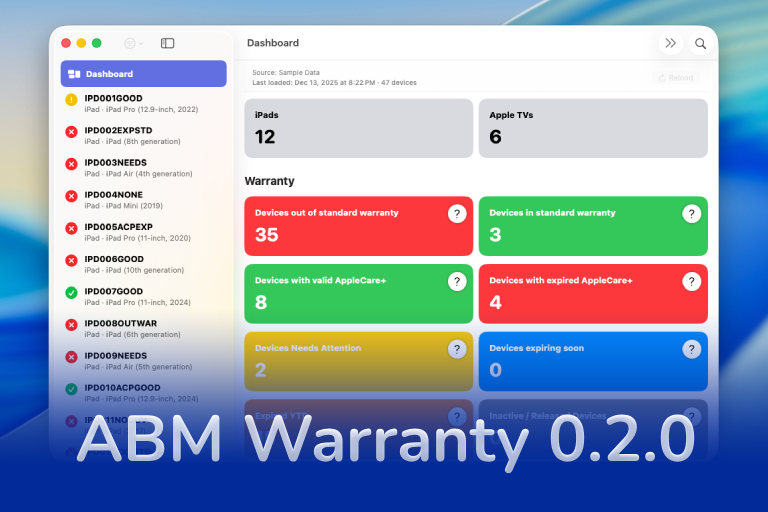Image resolution: width=768 pixels, height=512 pixels.
Task: Open Devices with expired AppleCare+ card
Action: coord(593,293)
